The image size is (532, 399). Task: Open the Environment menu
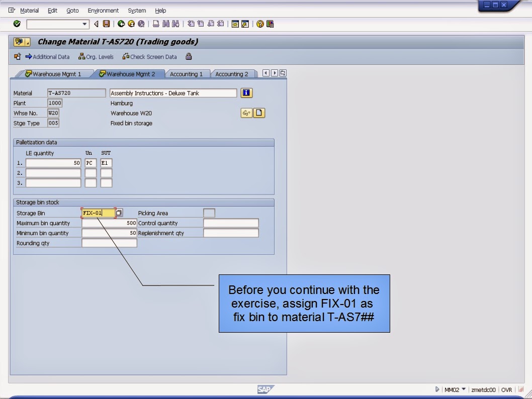click(x=103, y=11)
